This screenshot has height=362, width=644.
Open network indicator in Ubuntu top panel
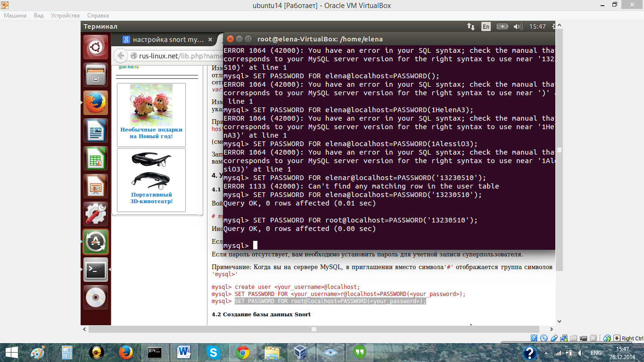click(471, 27)
